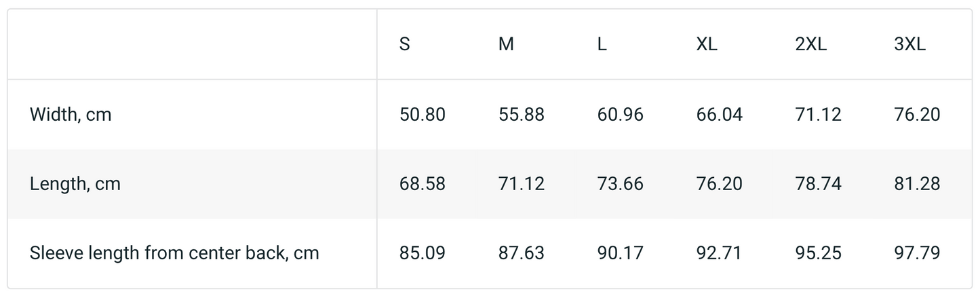
Task: Click width value 50.80 for size S
Action: 423,115
